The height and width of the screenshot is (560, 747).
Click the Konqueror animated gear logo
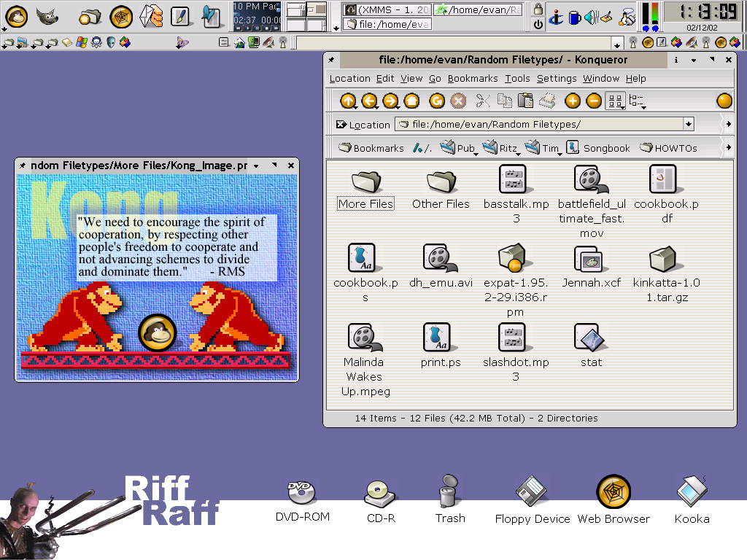pos(724,101)
